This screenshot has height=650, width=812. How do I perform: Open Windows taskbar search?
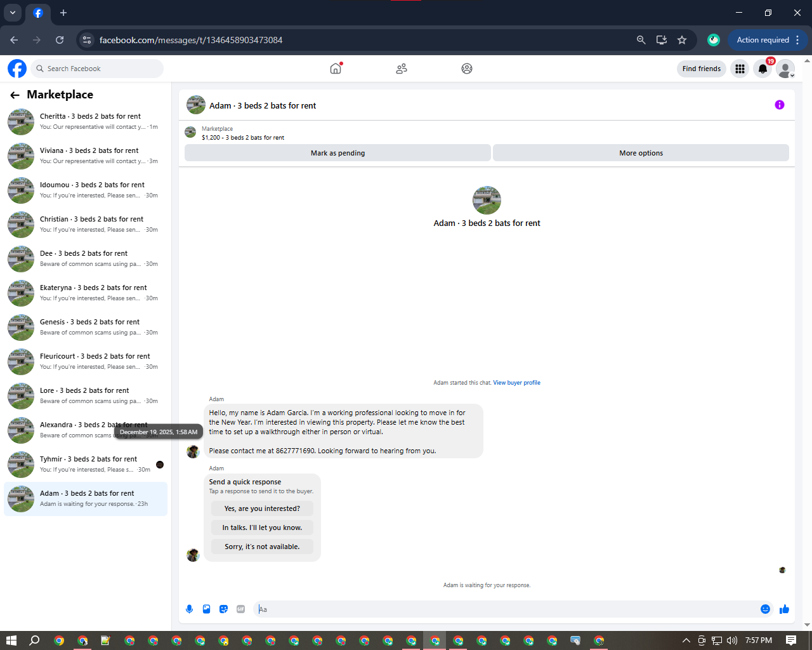coord(34,640)
